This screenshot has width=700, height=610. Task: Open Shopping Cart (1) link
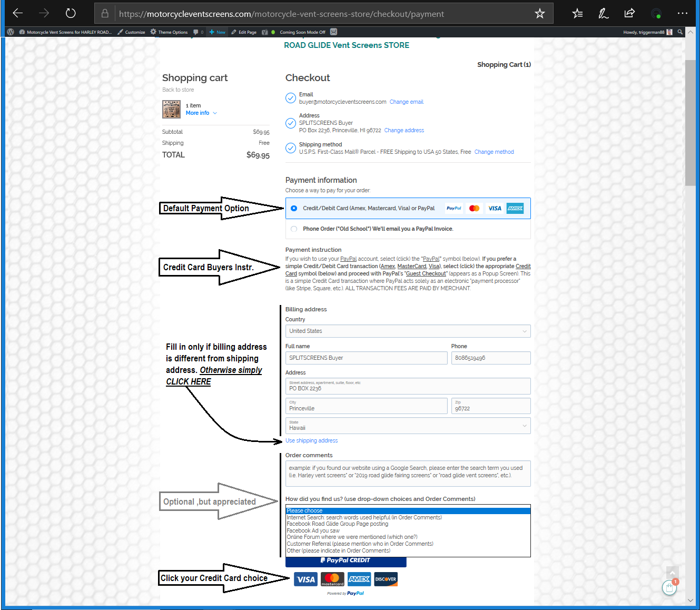coord(504,65)
